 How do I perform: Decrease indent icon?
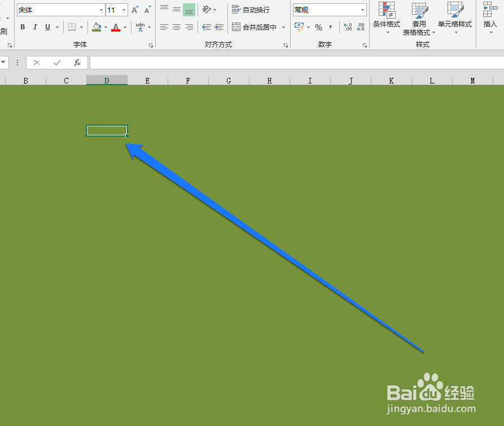click(207, 27)
